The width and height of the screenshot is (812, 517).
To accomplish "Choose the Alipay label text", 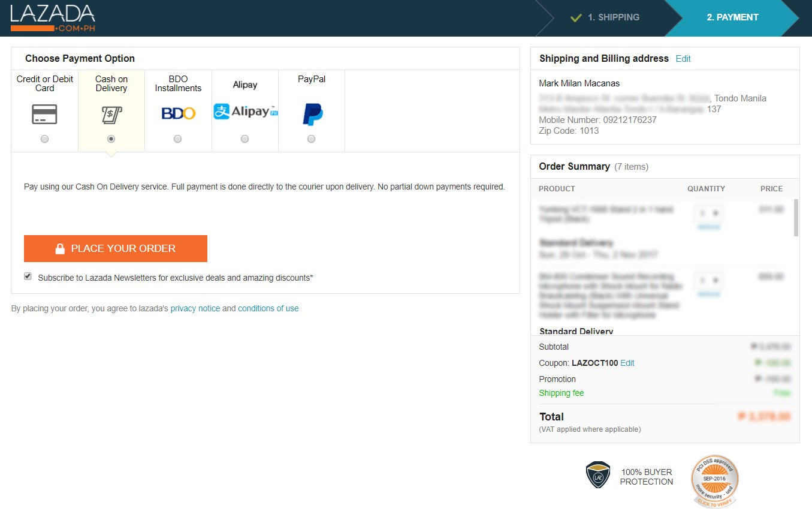I will [245, 85].
